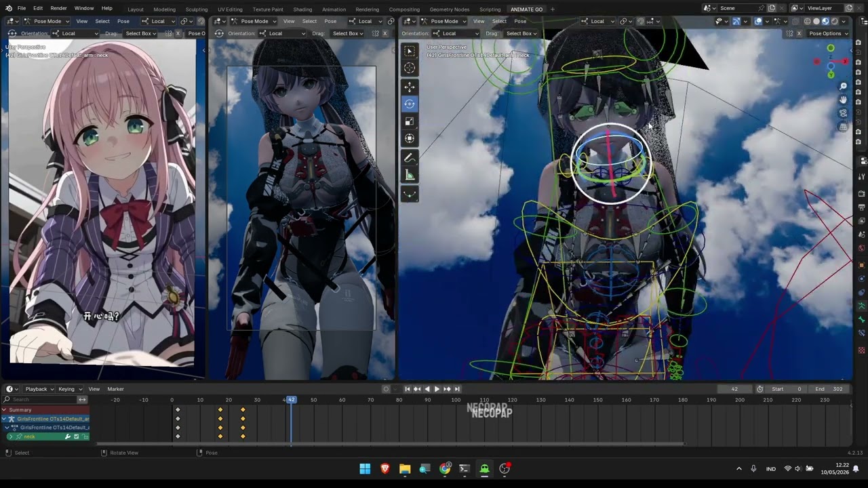
Task: Play the animation in reverse
Action: (x=427, y=389)
